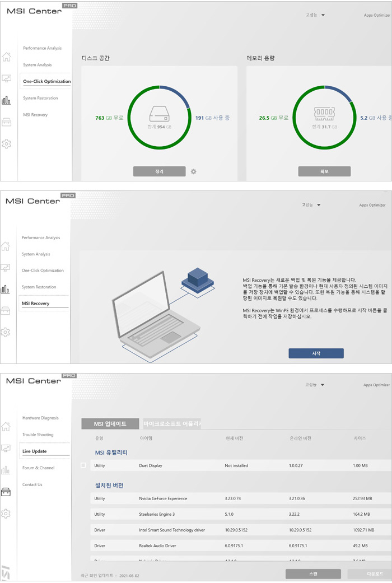Click the Steelseries Engine 3 entry
The width and height of the screenshot is (392, 583).
157,514
